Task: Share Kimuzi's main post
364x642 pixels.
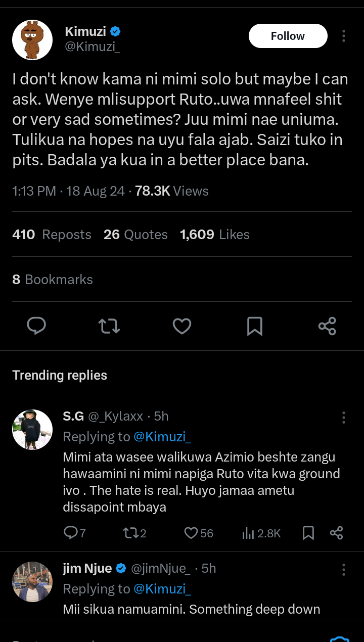Action: click(328, 326)
